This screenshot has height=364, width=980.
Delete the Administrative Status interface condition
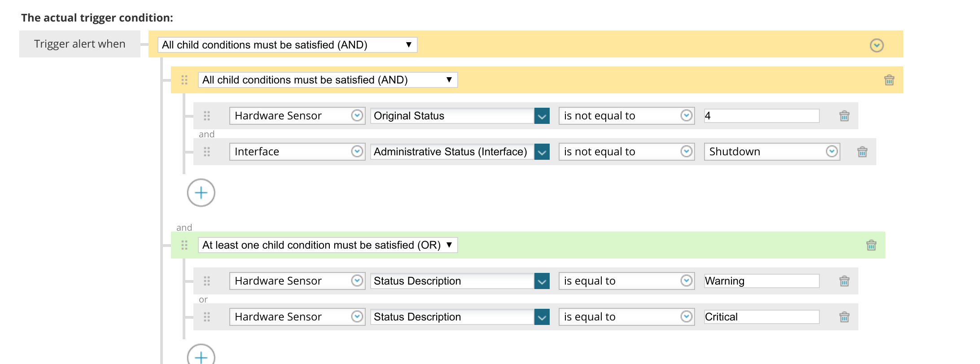(x=862, y=152)
